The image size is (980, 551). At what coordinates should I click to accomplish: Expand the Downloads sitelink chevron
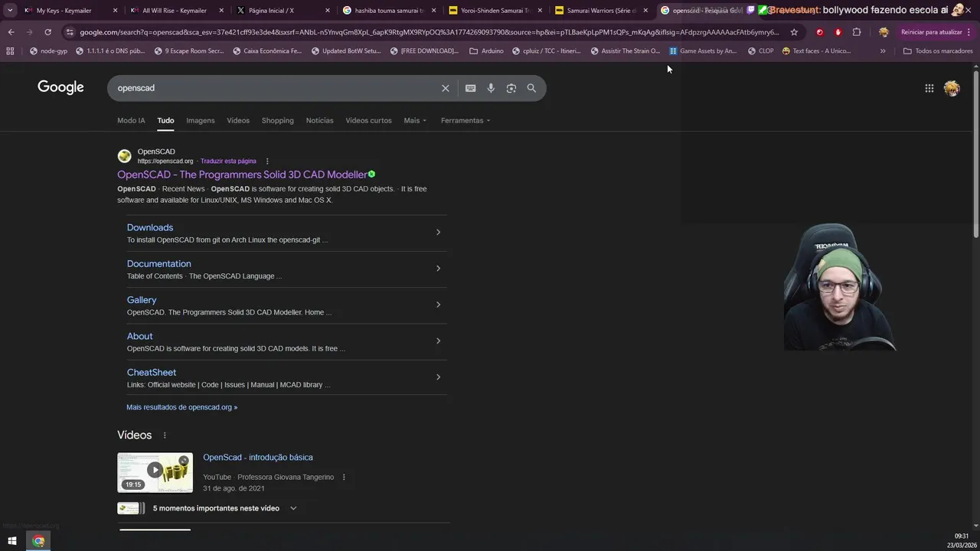point(438,232)
